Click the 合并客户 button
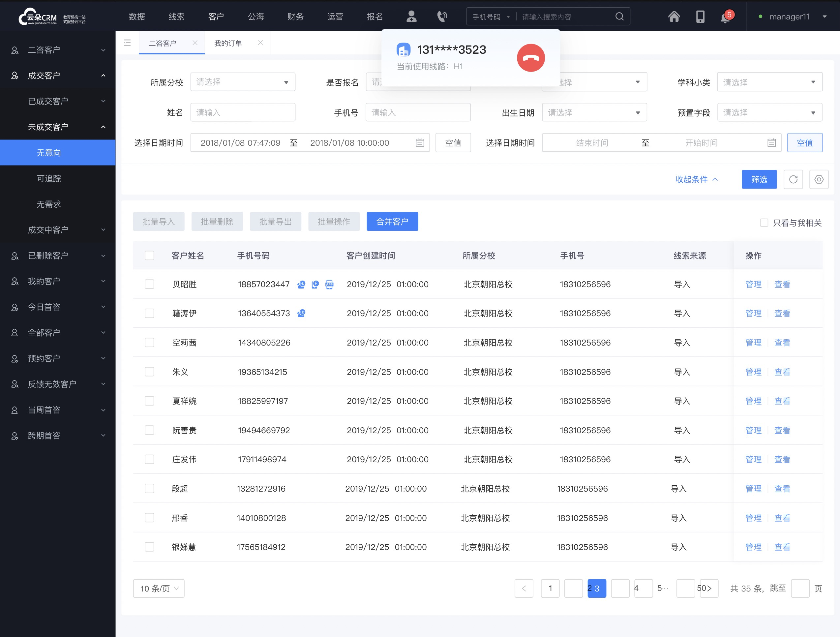The image size is (840, 637). (393, 221)
